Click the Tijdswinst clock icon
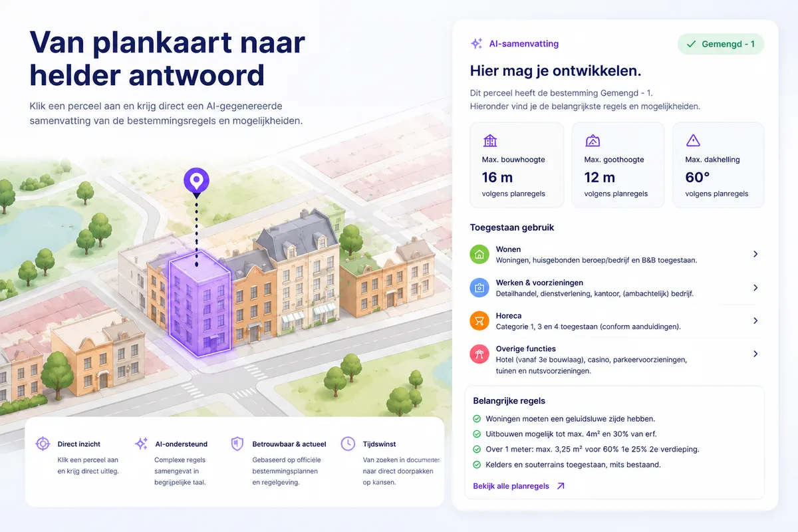This screenshot has height=532, width=798. coord(348,444)
